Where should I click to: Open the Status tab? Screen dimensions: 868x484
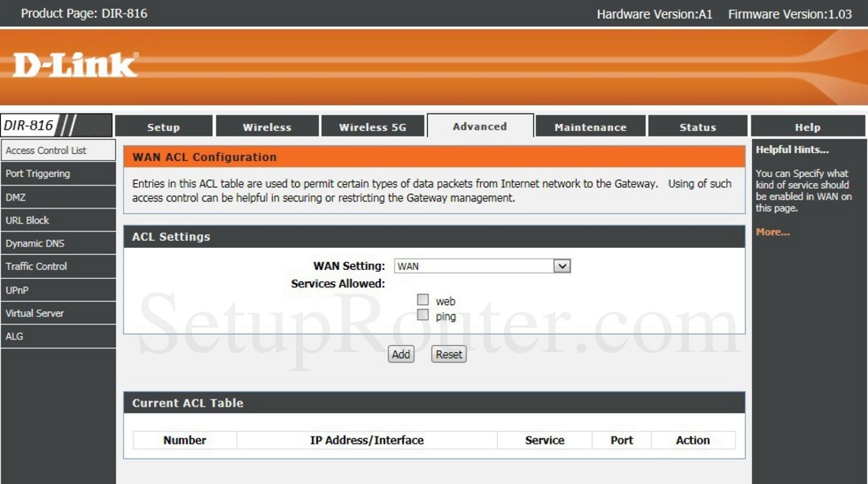(x=698, y=127)
